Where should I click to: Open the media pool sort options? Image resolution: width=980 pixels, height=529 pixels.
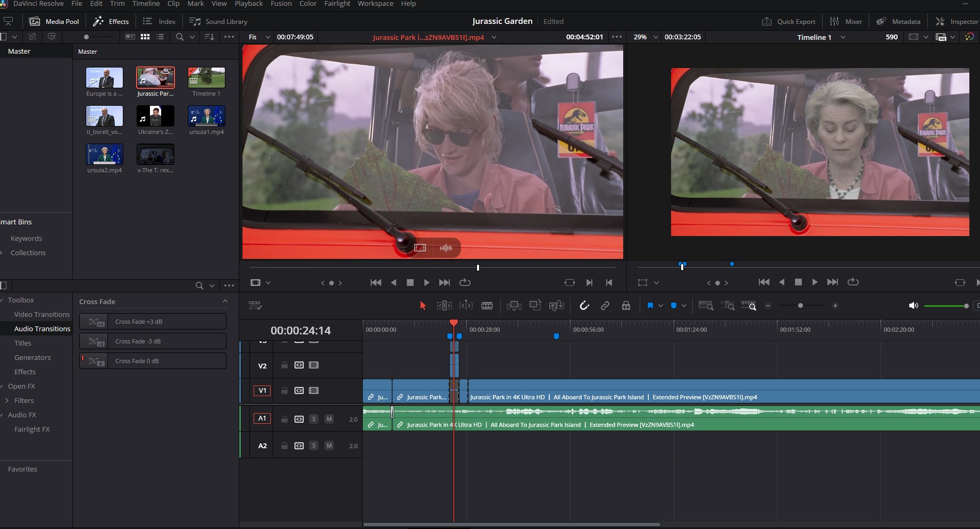(210, 37)
